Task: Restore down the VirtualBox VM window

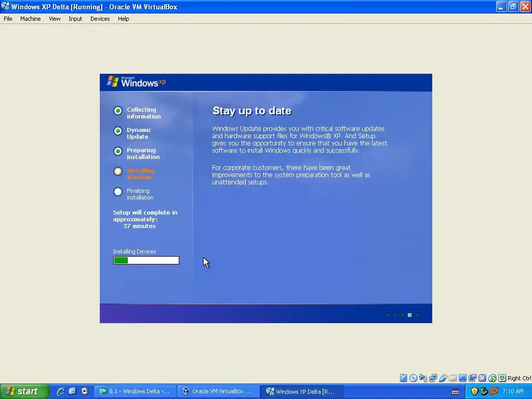Action: coord(513,6)
